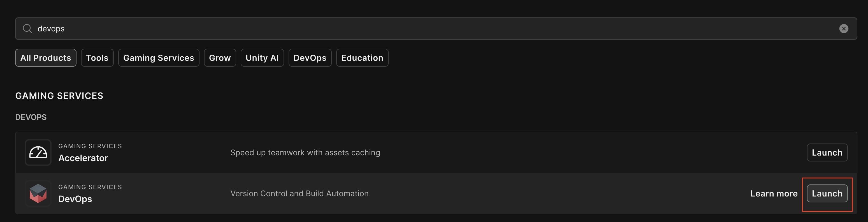Open Learn more for DevOps
Image resolution: width=868 pixels, height=222 pixels.
774,193
